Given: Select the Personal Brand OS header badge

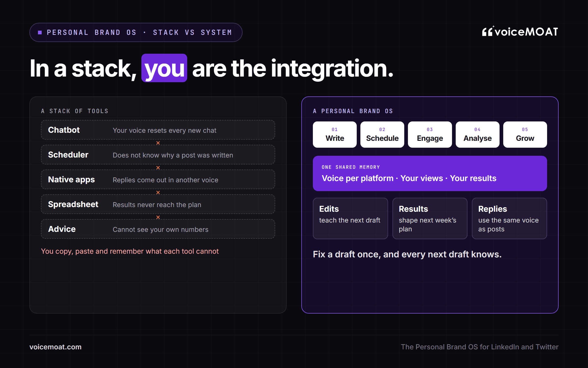Looking at the screenshot, I should tap(136, 32).
